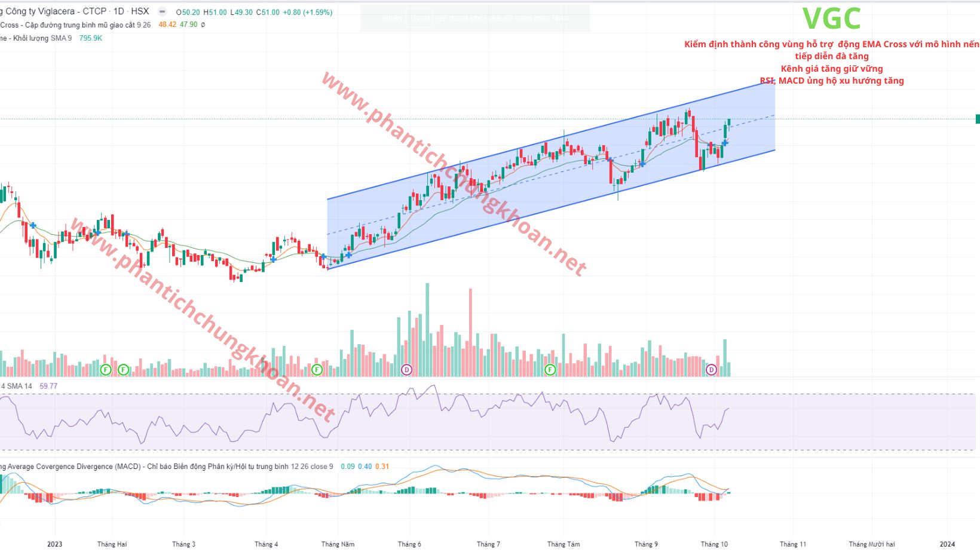The height and width of the screenshot is (552, 980).
Task: Click the latest EMA cross marker in October
Action: pos(725,143)
